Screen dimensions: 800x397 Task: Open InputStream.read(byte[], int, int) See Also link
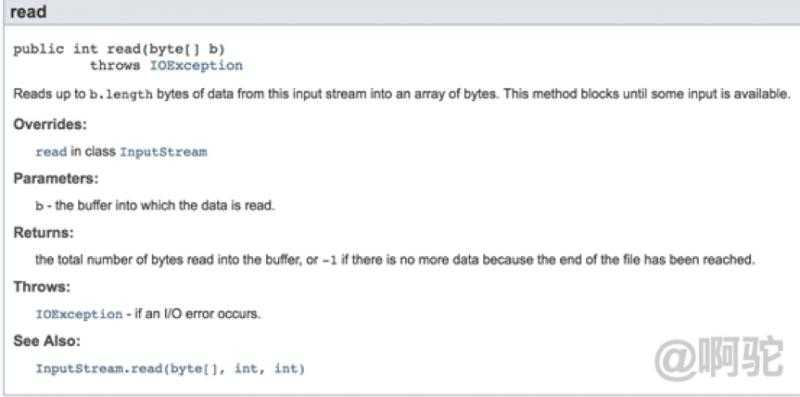[x=170, y=368]
